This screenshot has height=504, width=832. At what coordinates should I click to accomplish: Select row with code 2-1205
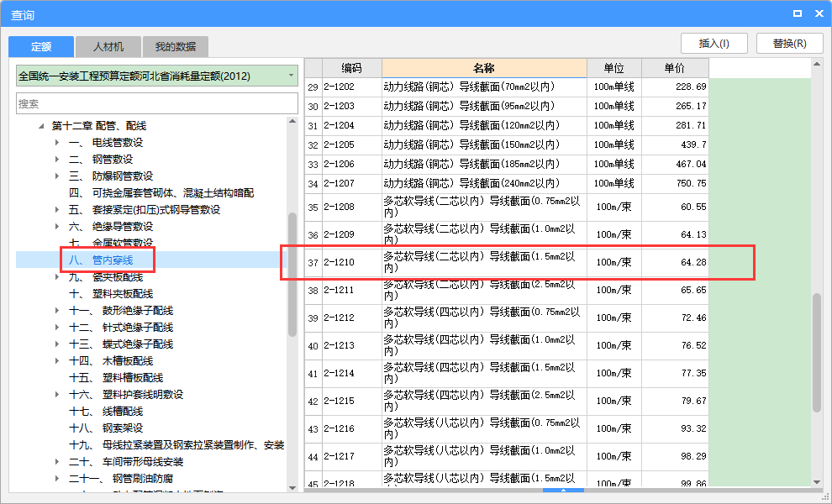click(x=507, y=144)
